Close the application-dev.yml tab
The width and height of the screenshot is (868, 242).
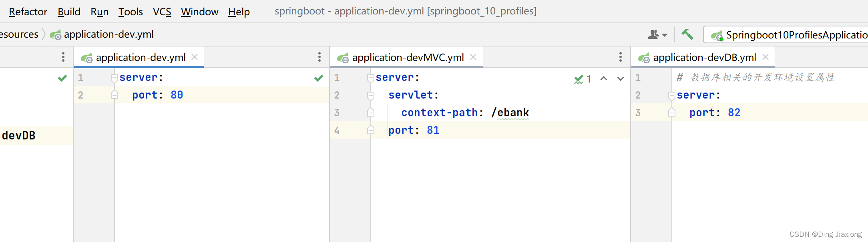click(195, 57)
